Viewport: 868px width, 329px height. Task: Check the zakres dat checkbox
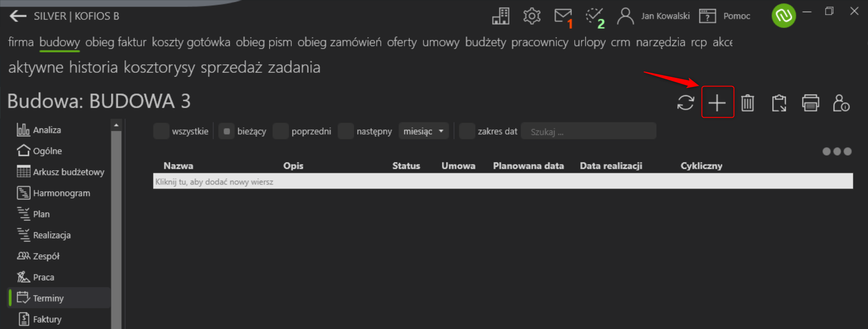pyautogui.click(x=467, y=131)
